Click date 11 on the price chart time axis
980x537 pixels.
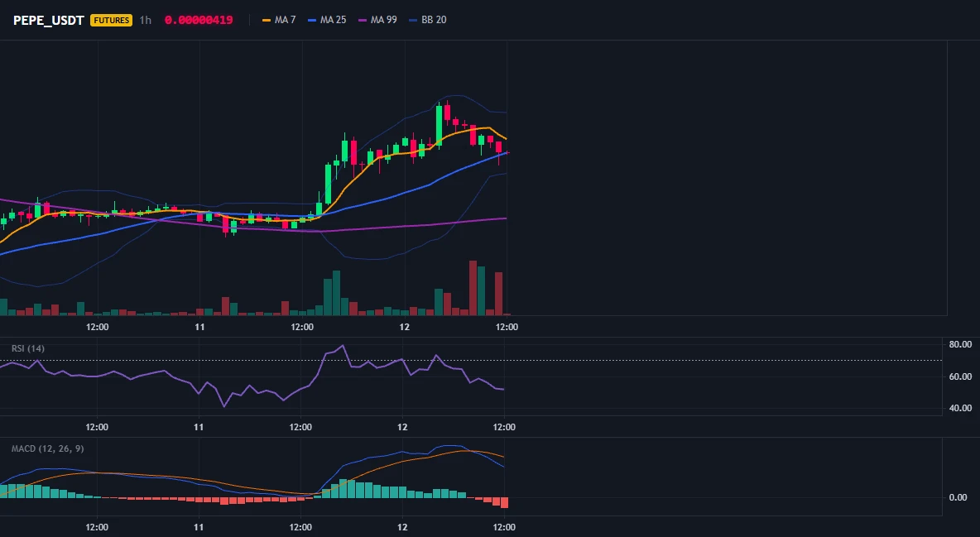199,327
